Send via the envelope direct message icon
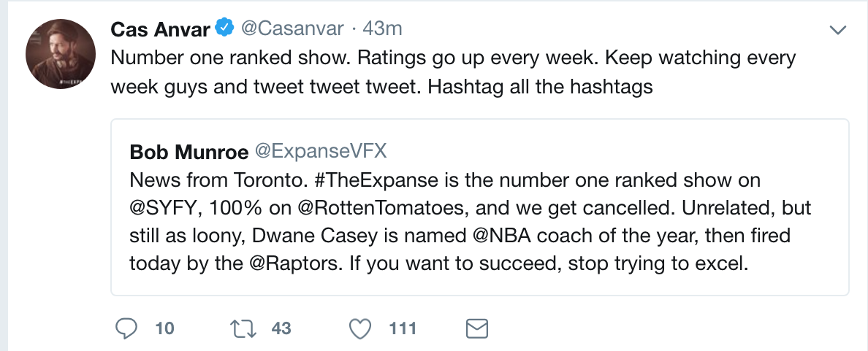 pos(476,329)
